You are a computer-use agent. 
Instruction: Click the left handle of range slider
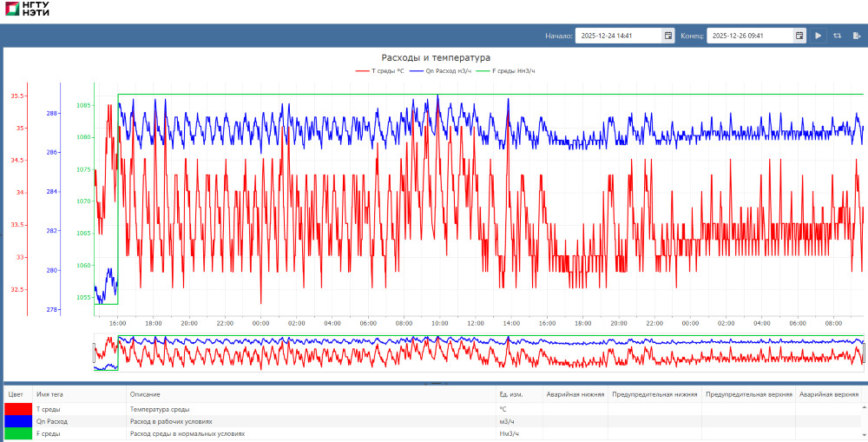pyautogui.click(x=95, y=353)
